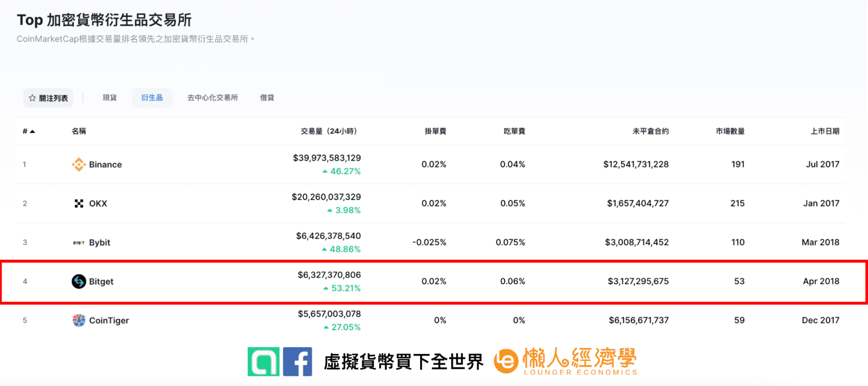868x386 pixels.
Task: Click the Binance exchange logo icon
Action: [79, 164]
